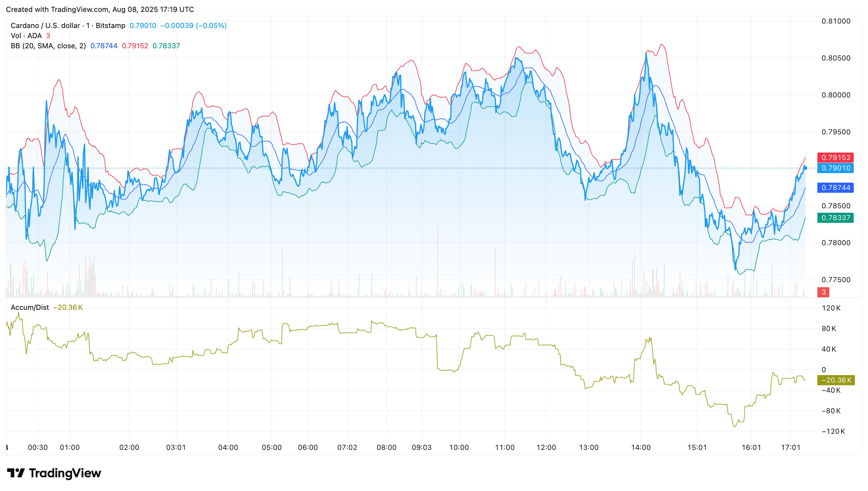
Task: Click the current price dot on chart
Action: click(x=805, y=168)
